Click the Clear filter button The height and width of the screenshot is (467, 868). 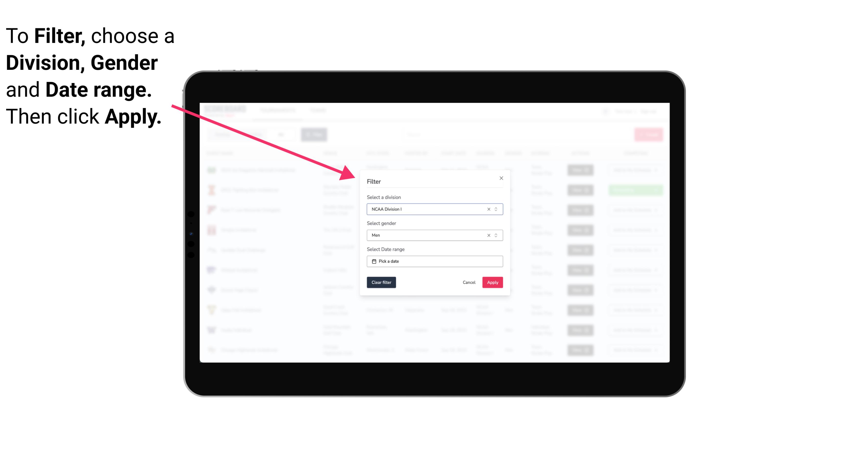pos(381,283)
